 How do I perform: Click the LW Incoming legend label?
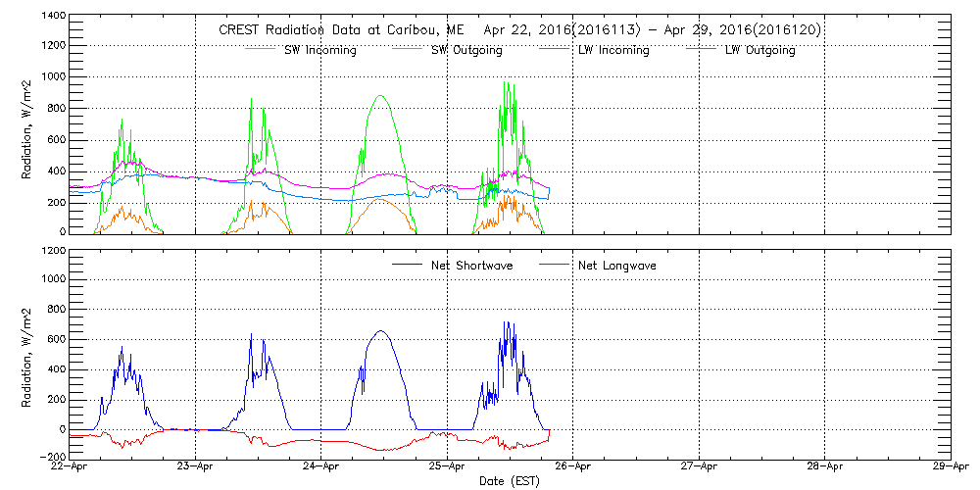pyautogui.click(x=613, y=50)
